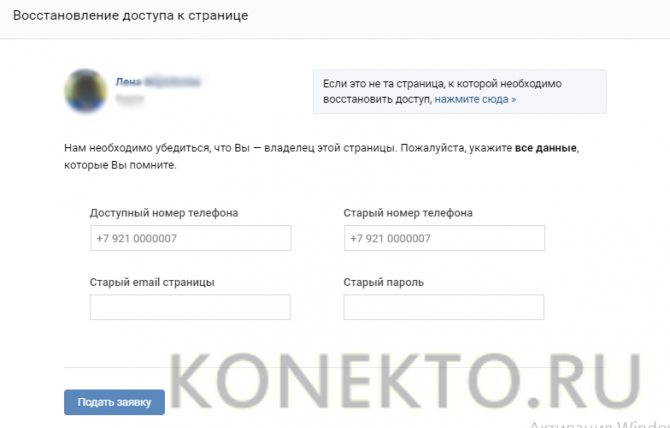Click the 'Старый email страницы' label
The height and width of the screenshot is (428, 670).
[152, 282]
